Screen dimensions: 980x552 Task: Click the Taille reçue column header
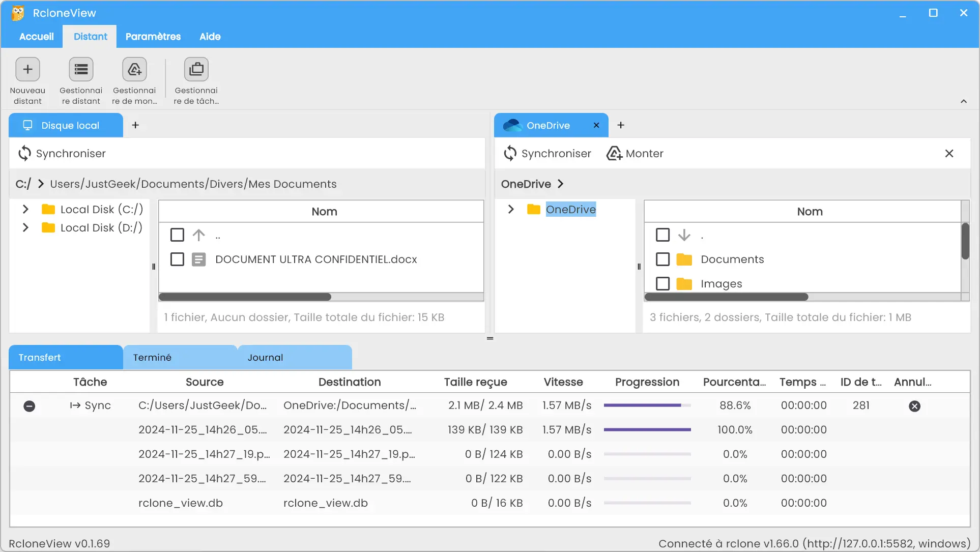(x=475, y=382)
